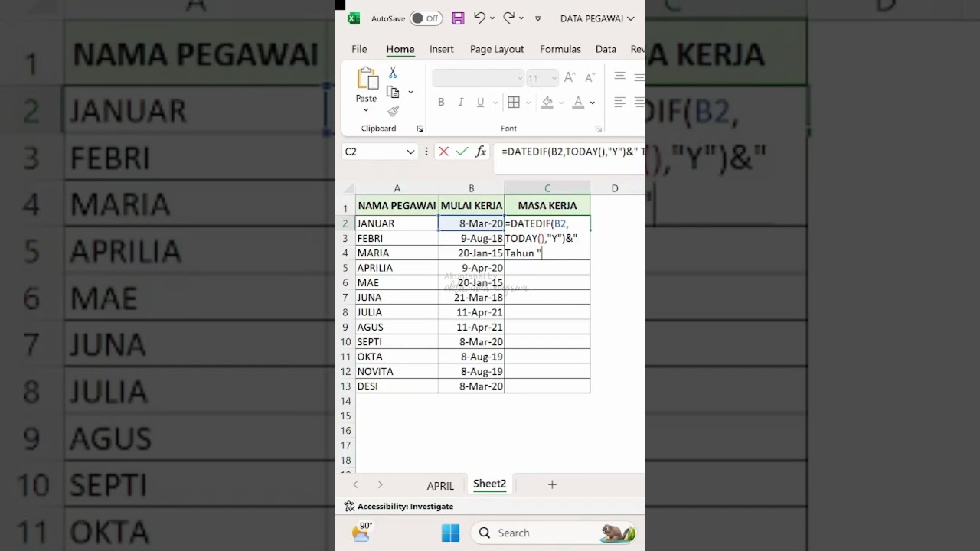Go to the Data ribbon tab
980x551 pixels.
(x=606, y=49)
